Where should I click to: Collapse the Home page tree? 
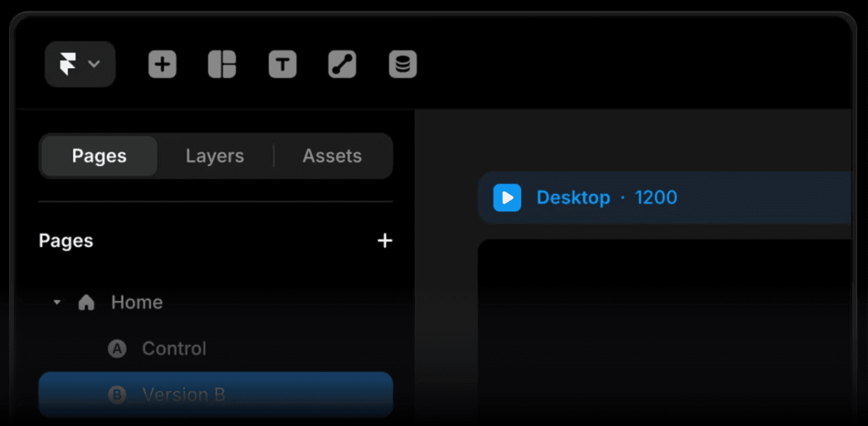coord(57,302)
